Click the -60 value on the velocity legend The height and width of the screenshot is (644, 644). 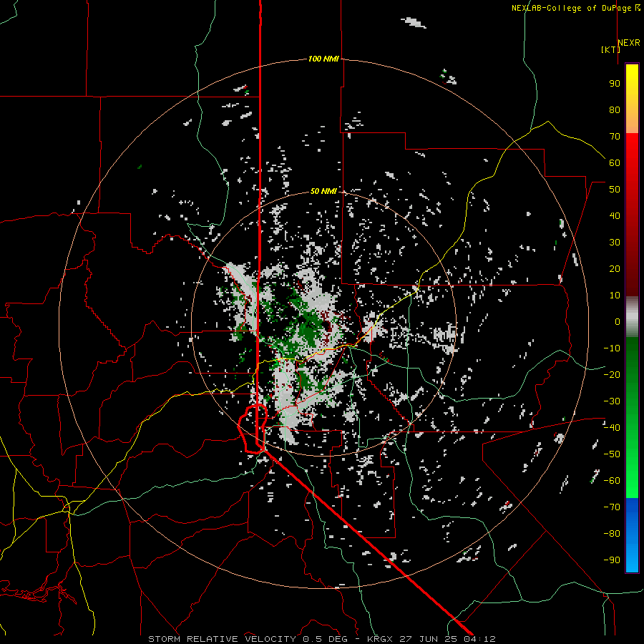612,481
